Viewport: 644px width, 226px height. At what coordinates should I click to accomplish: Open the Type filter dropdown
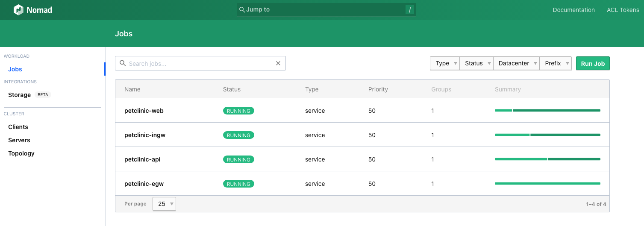click(x=445, y=63)
